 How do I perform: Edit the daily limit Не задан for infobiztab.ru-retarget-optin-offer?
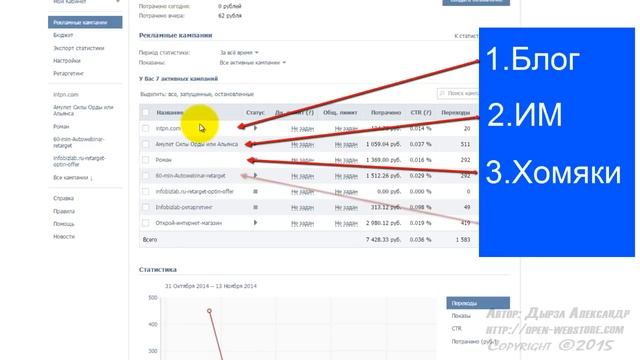coord(302,191)
